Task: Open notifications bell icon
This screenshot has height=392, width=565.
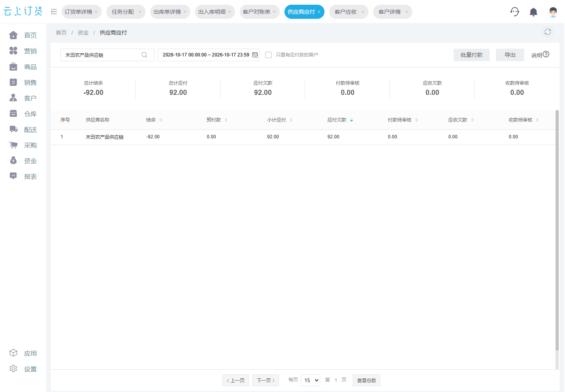Action: click(x=534, y=12)
